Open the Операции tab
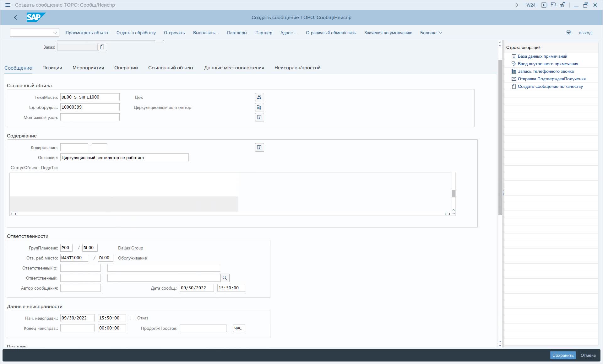603x364 pixels. click(126, 68)
